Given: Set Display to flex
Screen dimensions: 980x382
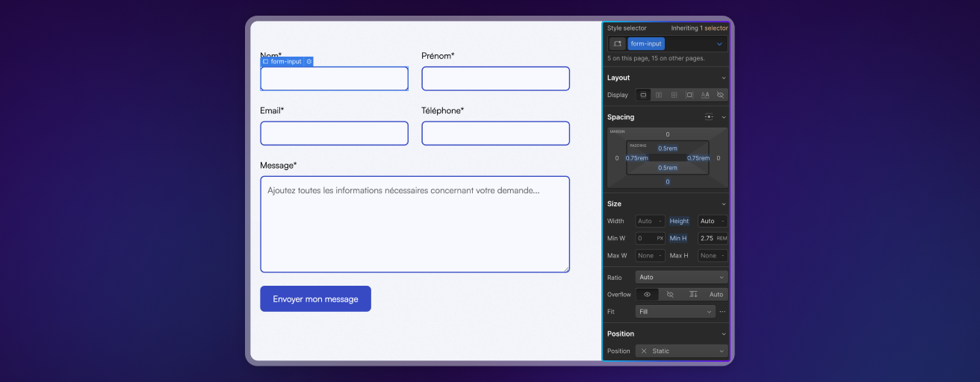Looking at the screenshot, I should click(x=659, y=95).
